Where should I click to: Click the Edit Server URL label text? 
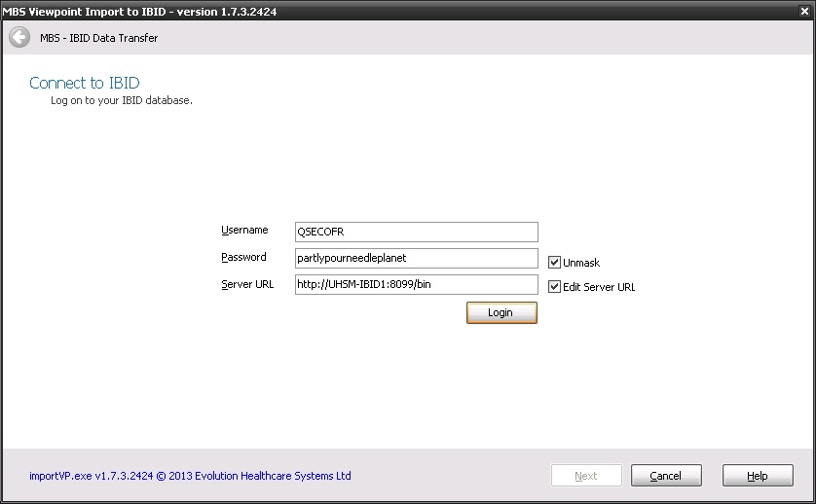pyautogui.click(x=599, y=288)
